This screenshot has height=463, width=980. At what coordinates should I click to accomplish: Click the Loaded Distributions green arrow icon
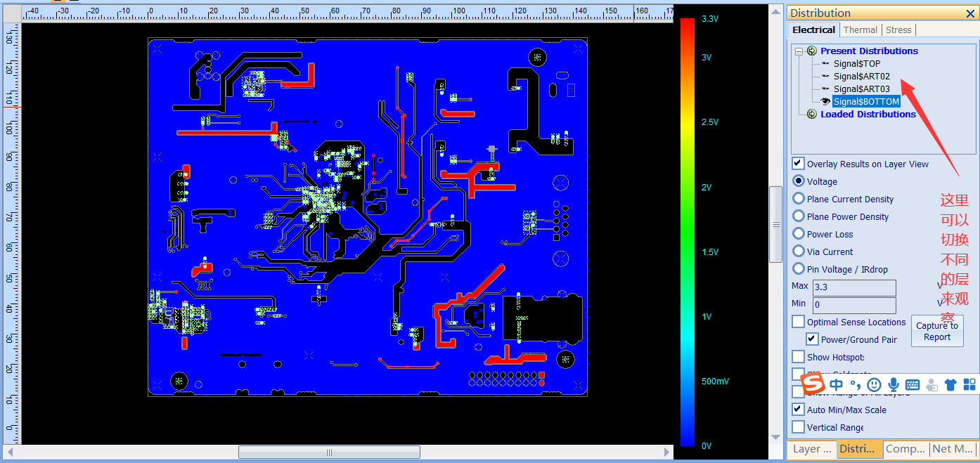812,114
